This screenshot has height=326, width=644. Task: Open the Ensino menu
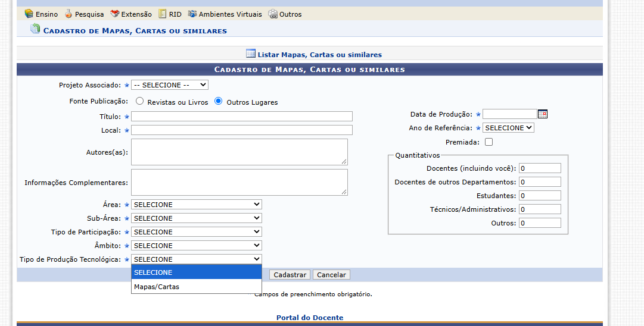coord(47,14)
